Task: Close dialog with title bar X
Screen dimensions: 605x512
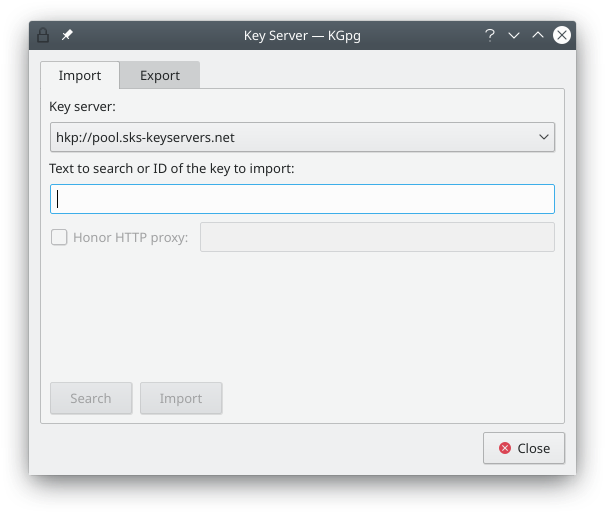Action: [x=562, y=35]
